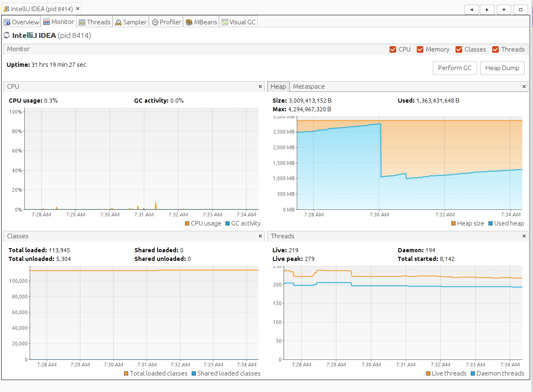Switch to the Monitor tab
The image size is (533, 392).
(x=59, y=22)
